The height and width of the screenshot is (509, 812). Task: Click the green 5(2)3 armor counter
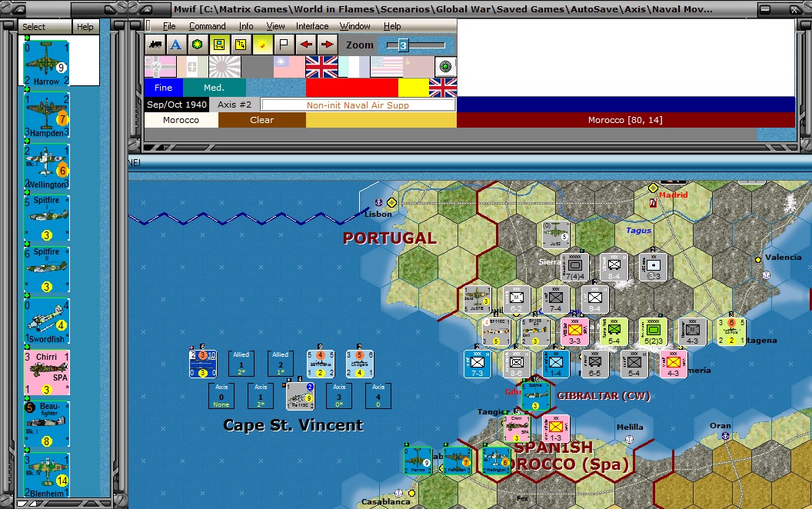[654, 332]
